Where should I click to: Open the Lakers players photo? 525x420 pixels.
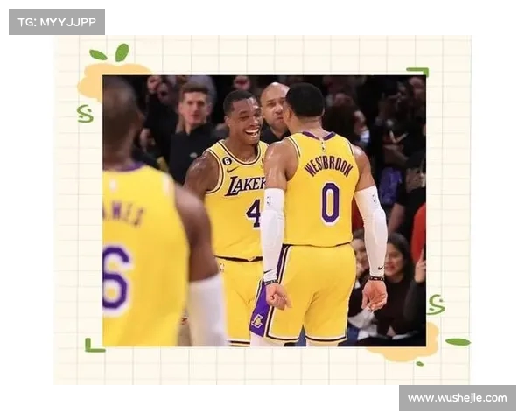click(x=264, y=211)
